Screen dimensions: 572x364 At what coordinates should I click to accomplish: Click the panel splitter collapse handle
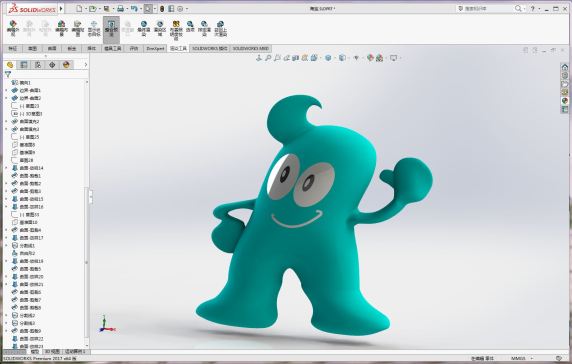tap(91, 197)
